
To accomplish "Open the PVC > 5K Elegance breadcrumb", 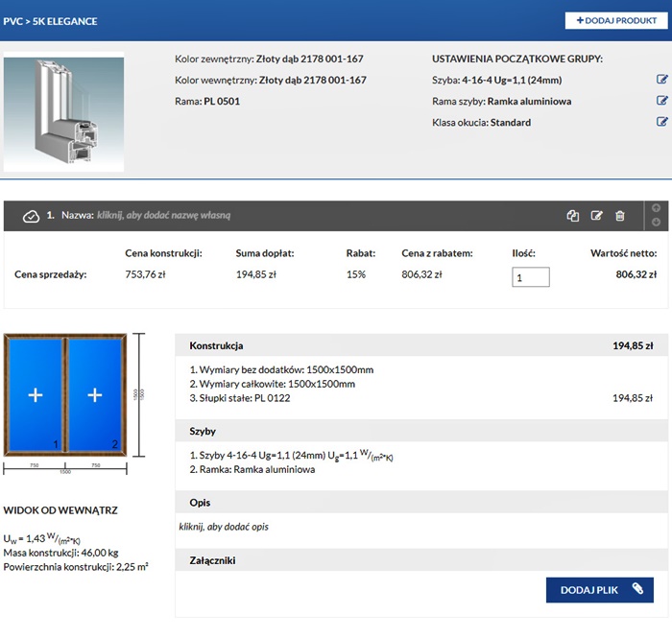I will tap(50, 21).
